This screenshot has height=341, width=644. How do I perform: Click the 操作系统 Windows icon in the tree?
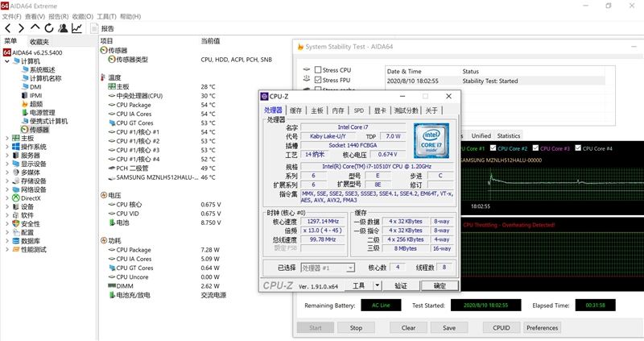pos(16,147)
